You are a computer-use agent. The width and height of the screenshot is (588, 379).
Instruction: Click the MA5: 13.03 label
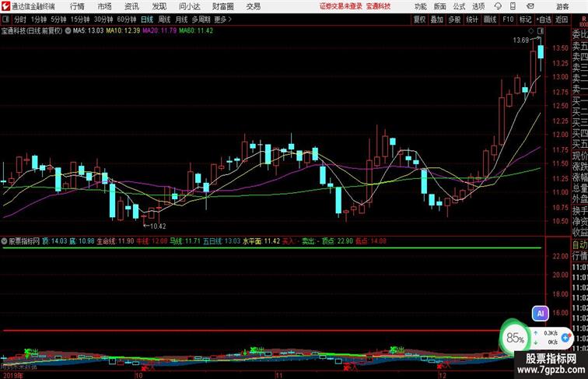(x=88, y=31)
